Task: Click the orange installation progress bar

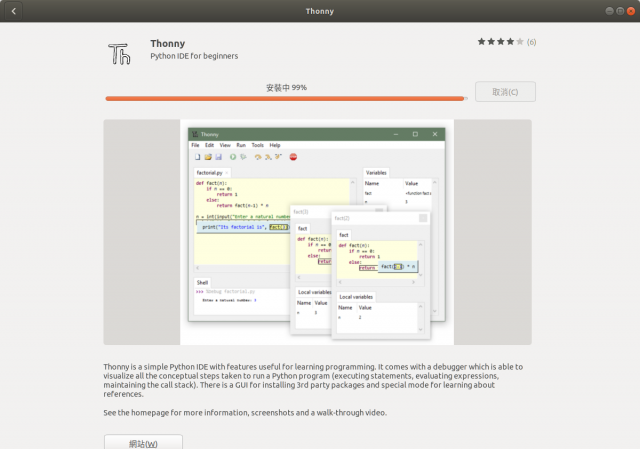Action: tap(287, 98)
